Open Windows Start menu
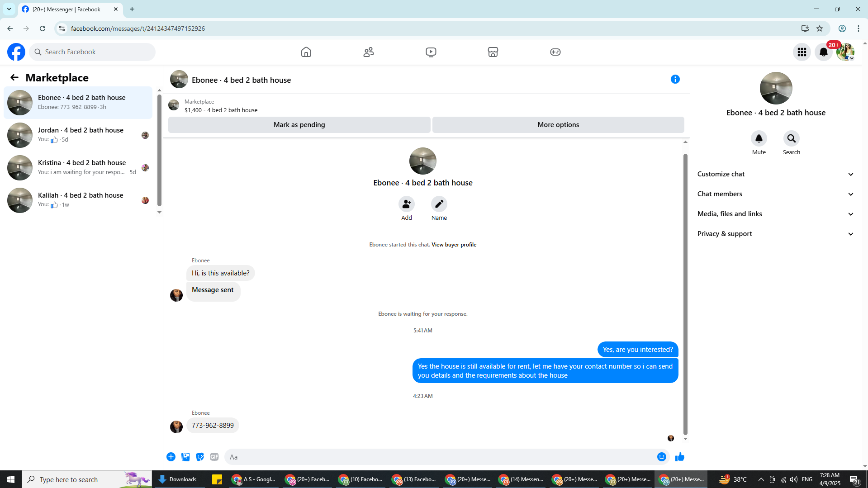The width and height of the screenshot is (868, 488). (11, 479)
